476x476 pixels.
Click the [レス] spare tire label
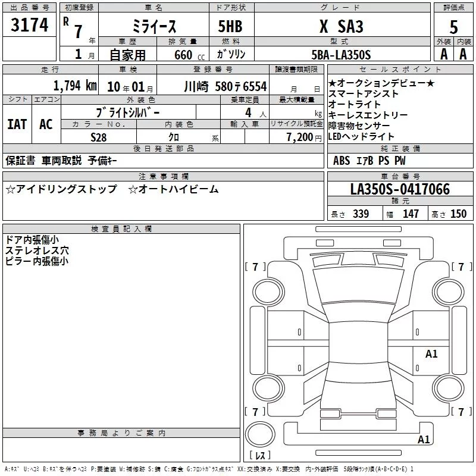(260, 455)
